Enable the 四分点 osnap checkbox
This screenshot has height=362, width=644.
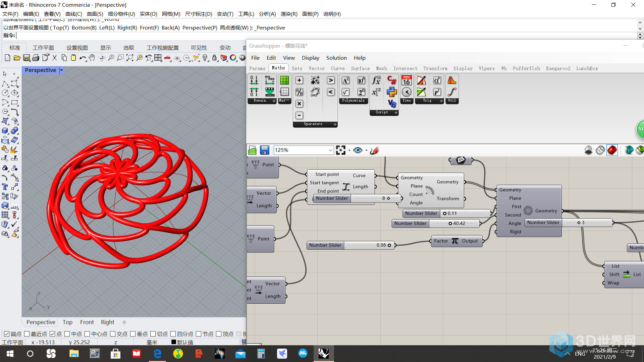[x=173, y=334]
